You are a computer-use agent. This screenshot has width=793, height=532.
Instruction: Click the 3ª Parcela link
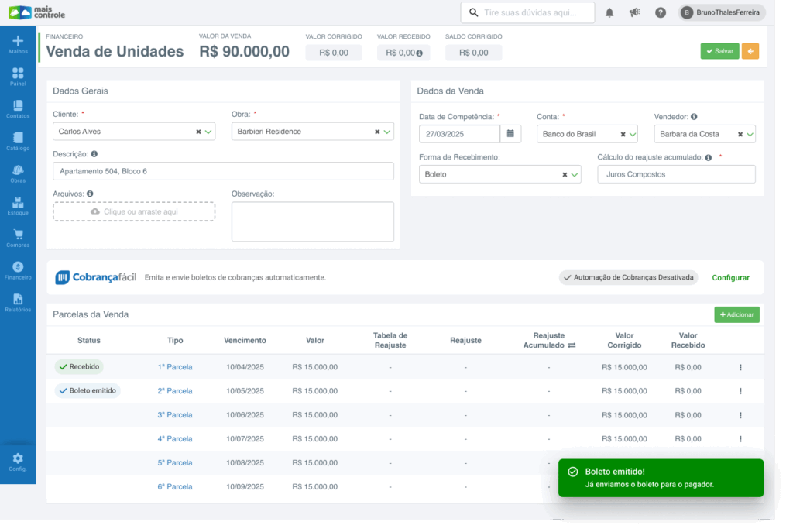[x=175, y=415]
